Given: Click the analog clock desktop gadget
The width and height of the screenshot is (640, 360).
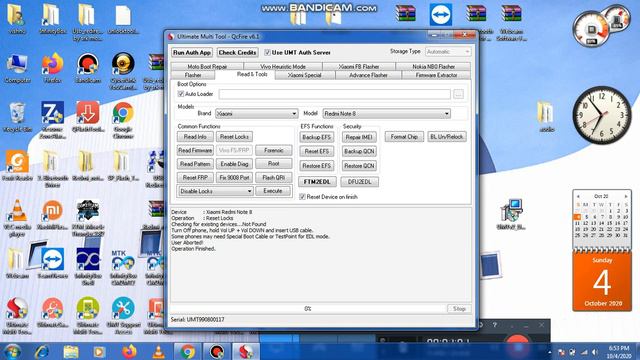Looking at the screenshot, I should [x=602, y=115].
